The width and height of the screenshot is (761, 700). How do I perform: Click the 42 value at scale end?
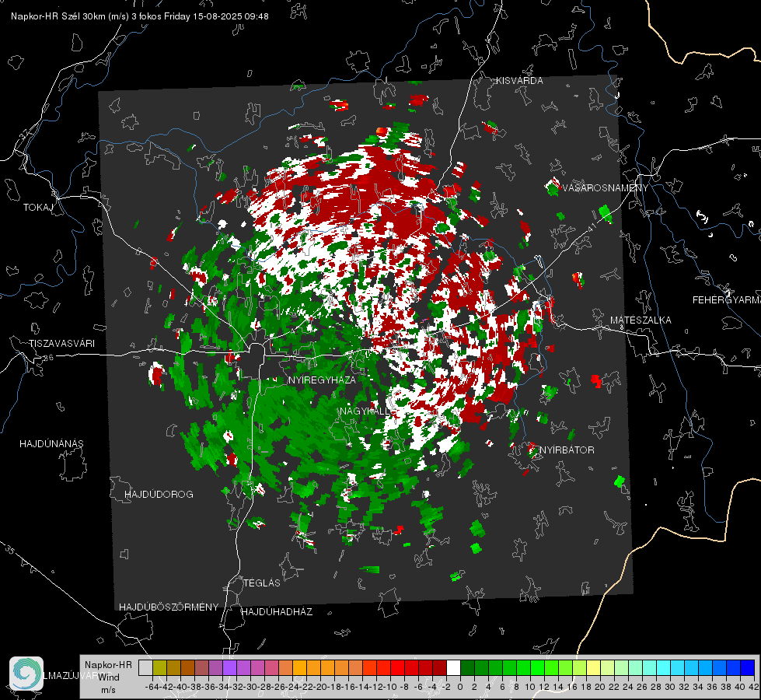coord(754,687)
